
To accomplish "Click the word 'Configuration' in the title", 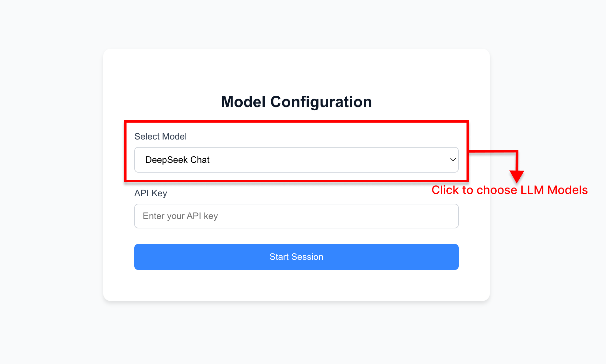I will point(321,102).
